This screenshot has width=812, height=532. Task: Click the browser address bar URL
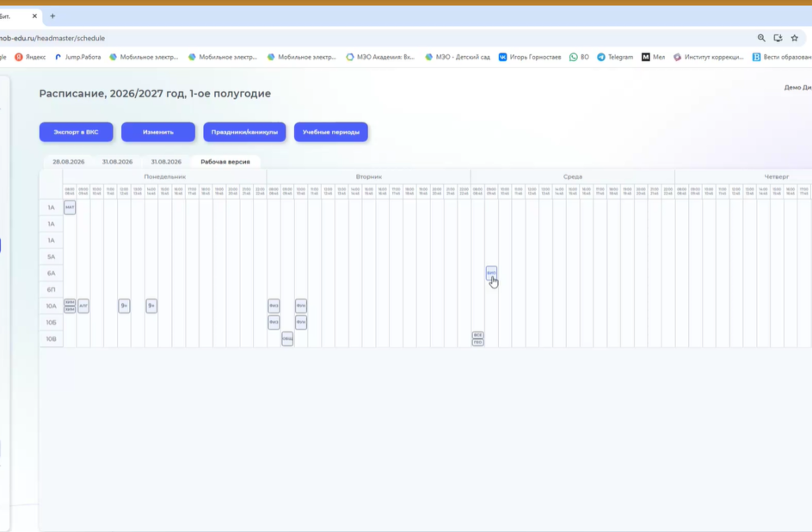(52, 38)
